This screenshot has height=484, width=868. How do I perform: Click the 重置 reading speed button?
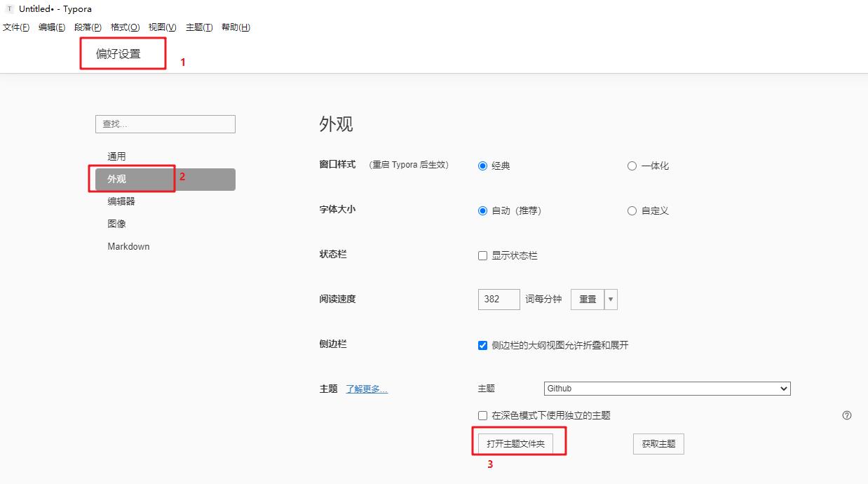click(588, 300)
